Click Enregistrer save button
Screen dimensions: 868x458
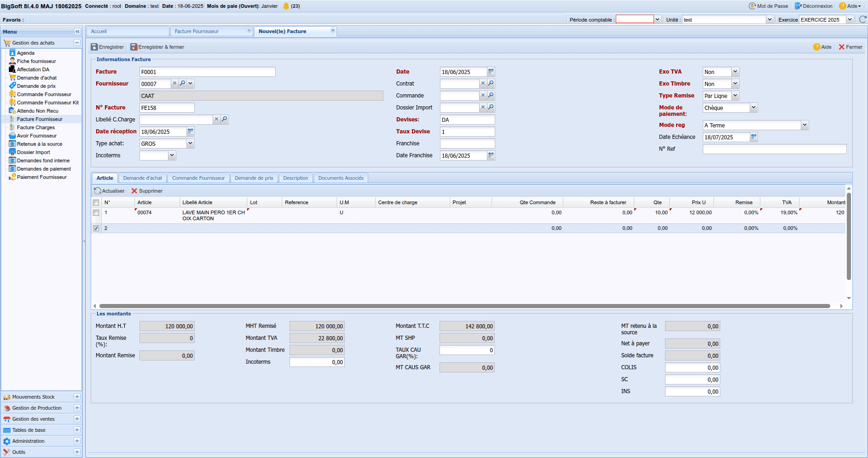click(107, 47)
